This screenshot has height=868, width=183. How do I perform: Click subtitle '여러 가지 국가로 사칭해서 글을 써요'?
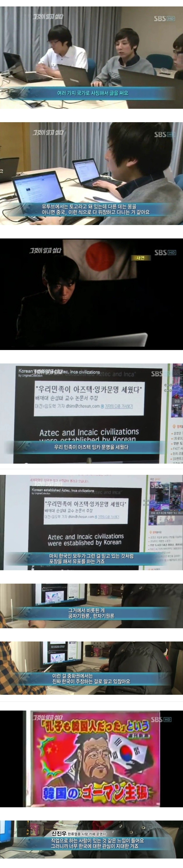point(93,93)
